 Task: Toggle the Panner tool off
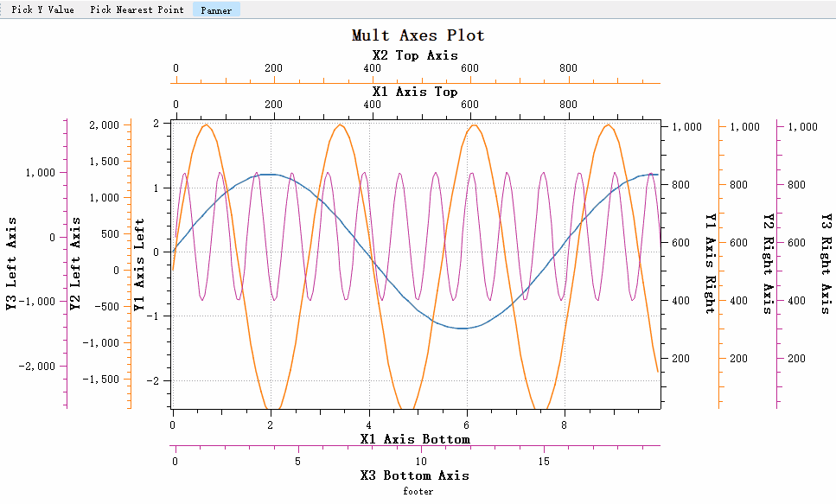coord(216,10)
